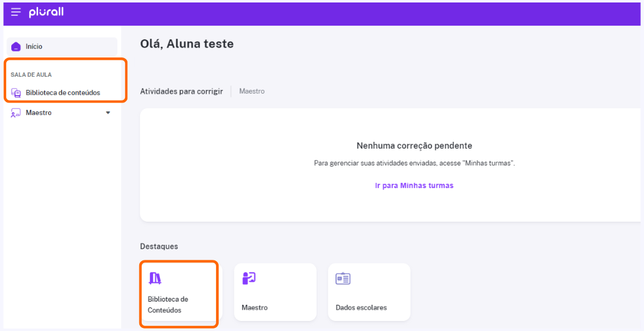
Task: Click the Nenhuma correção pendente panel
Action: [x=390, y=165]
